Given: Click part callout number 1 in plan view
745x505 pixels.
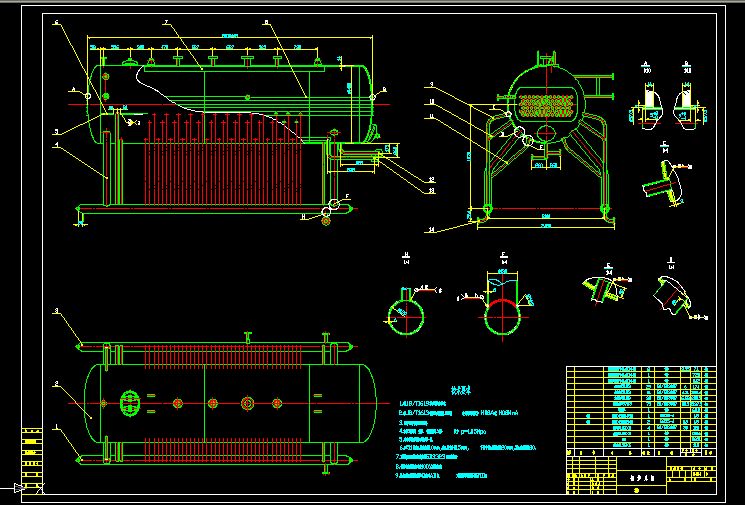Looking at the screenshot, I should (x=58, y=427).
